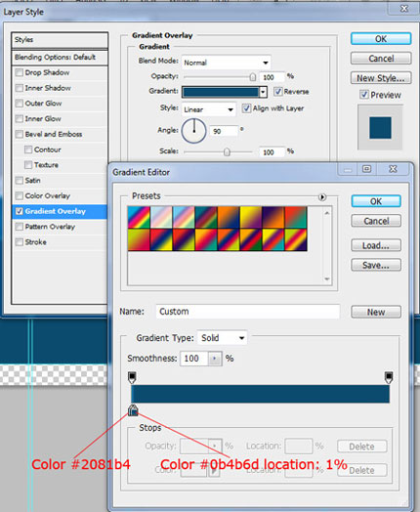Select the Gradient Overlay style entry
Image resolution: width=420 pixels, height=512 pixels.
[x=60, y=211]
